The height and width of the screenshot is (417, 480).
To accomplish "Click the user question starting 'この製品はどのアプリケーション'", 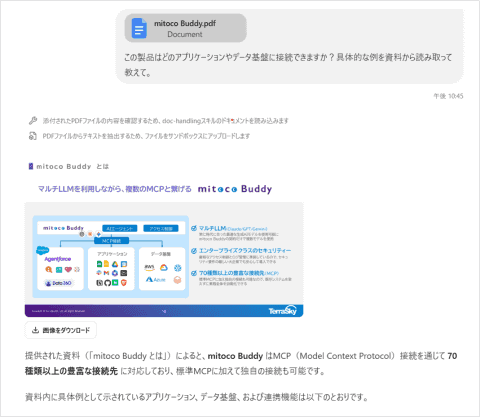I will pos(288,65).
